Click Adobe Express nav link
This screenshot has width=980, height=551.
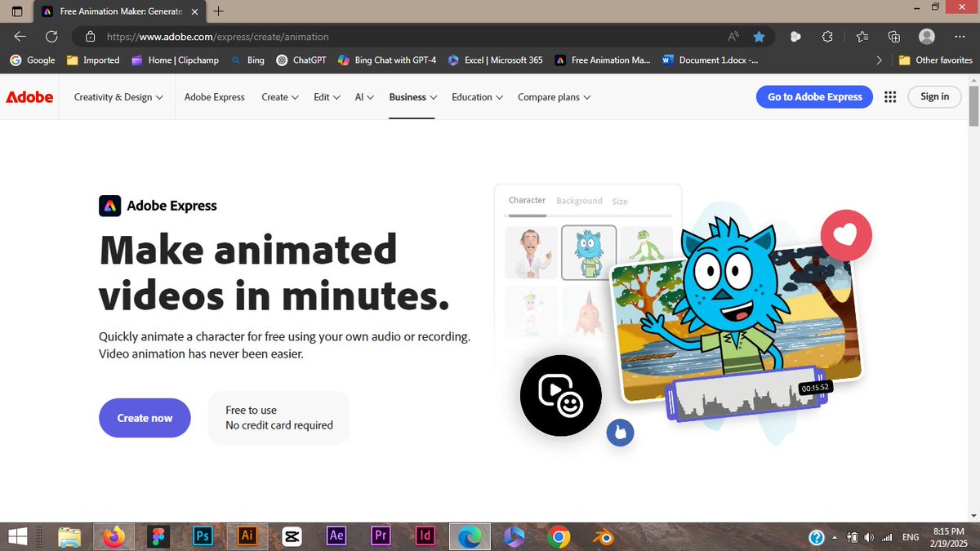click(x=214, y=96)
